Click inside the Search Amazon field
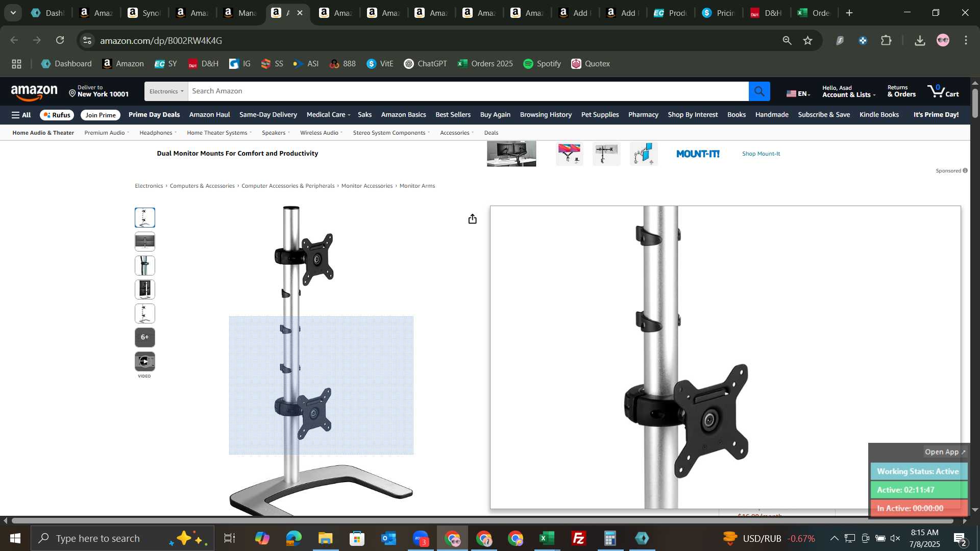 coord(468,91)
